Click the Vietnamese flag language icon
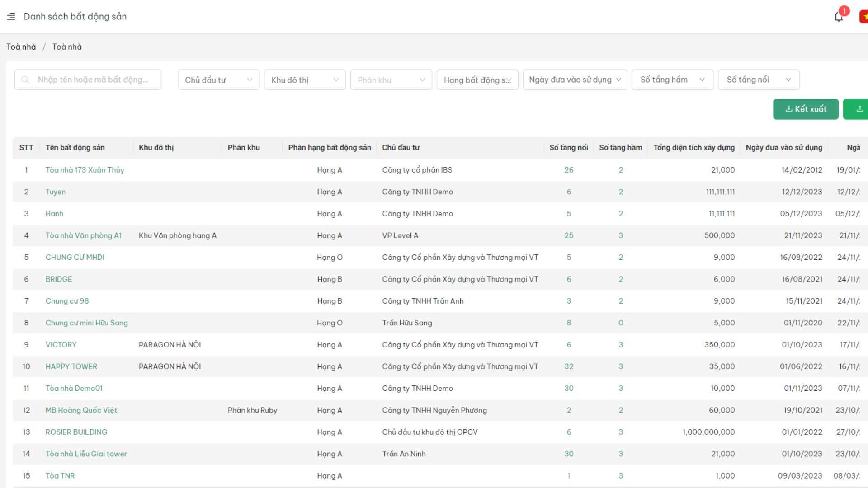Screen dimensions: 868x488 (864, 17)
